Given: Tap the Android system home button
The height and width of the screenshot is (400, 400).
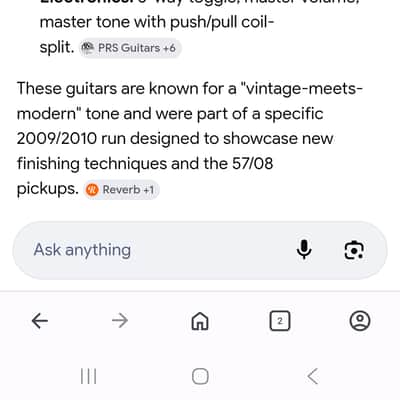Looking at the screenshot, I should (x=200, y=377).
